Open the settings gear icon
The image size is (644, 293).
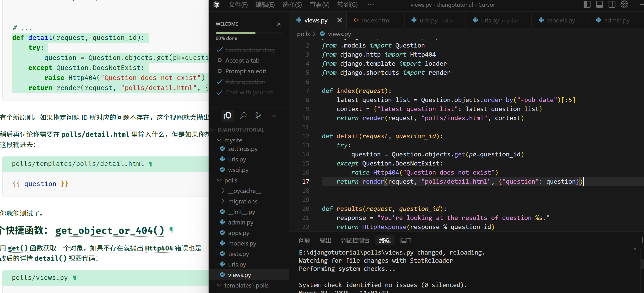coord(624,5)
